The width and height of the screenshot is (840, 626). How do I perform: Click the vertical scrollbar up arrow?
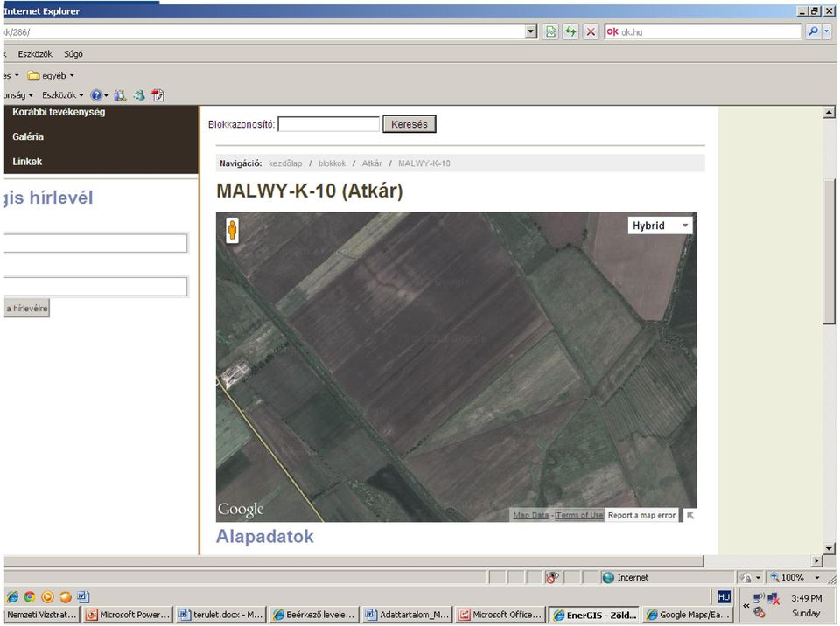click(x=829, y=113)
